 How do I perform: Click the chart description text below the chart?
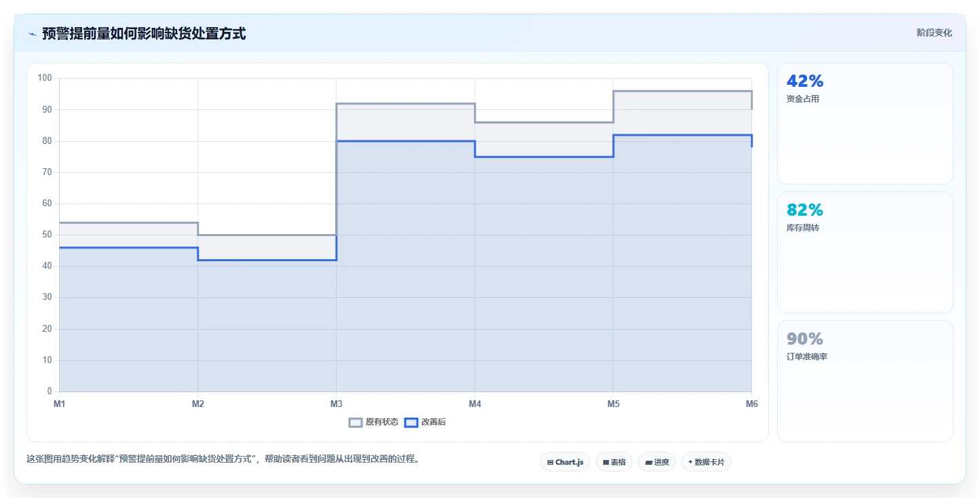(x=223, y=459)
